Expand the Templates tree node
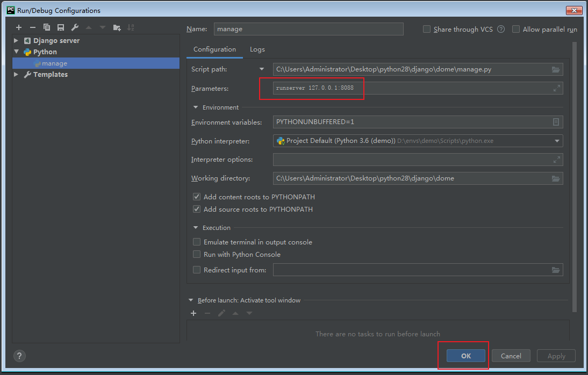This screenshot has width=588, height=375. tap(16, 74)
